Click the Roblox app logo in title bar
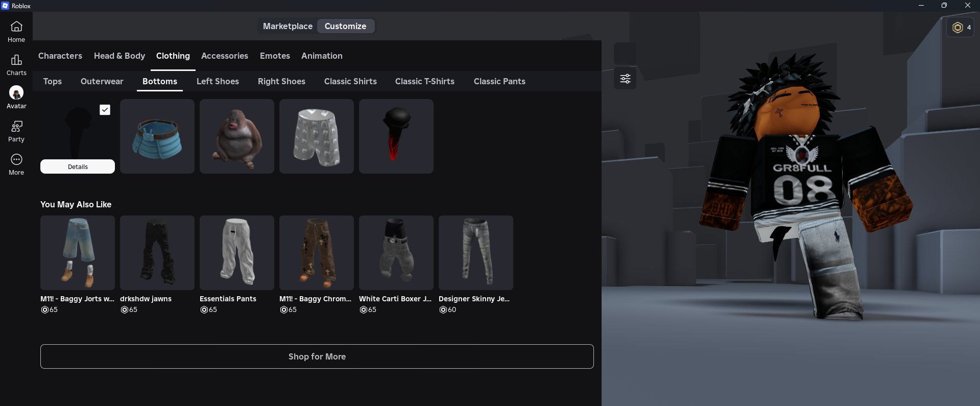Image resolution: width=980 pixels, height=406 pixels. [x=5, y=6]
